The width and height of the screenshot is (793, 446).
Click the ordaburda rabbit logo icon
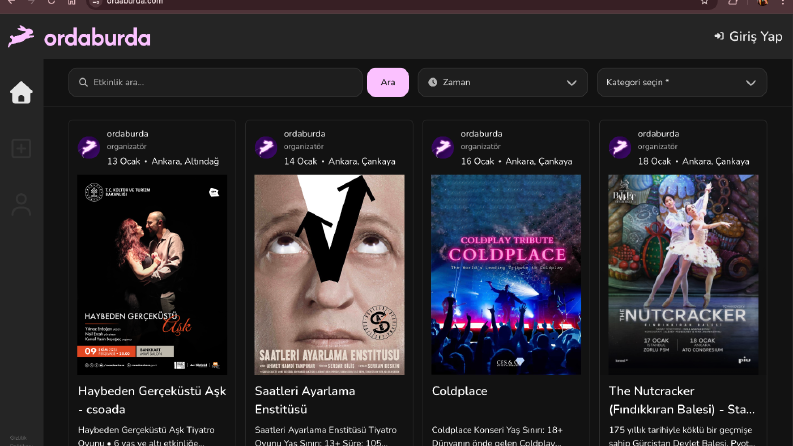(x=21, y=36)
